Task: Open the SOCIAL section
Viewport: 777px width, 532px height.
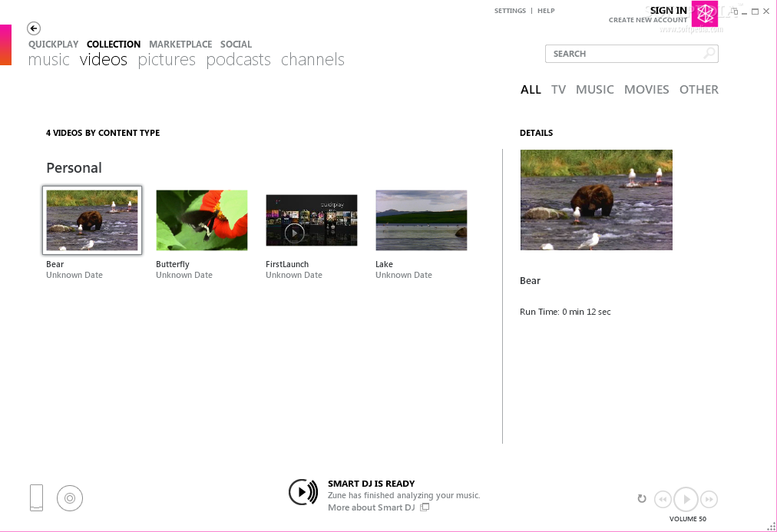Action: (x=236, y=44)
